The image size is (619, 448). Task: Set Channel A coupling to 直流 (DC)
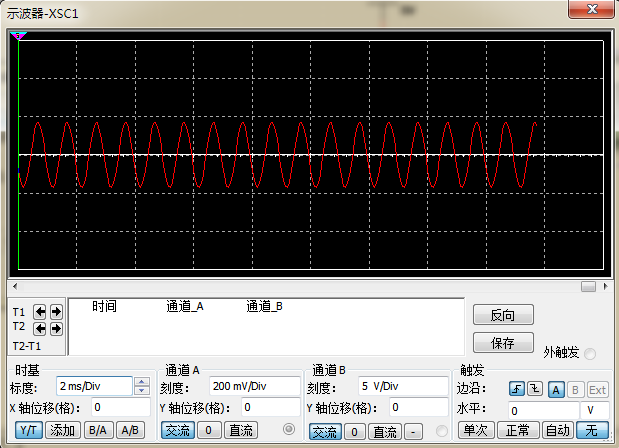(241, 430)
